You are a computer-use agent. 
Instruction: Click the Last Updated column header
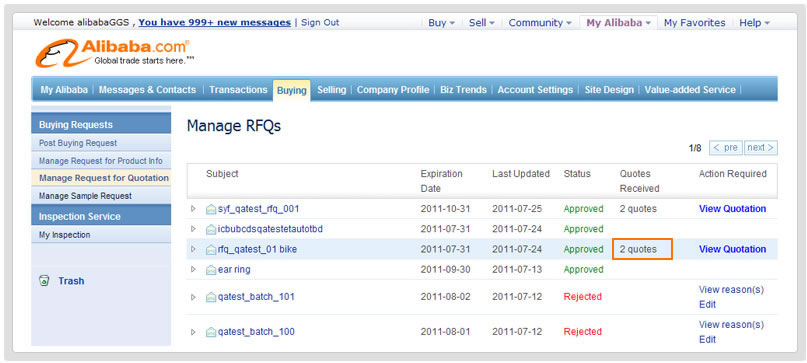[x=521, y=174]
